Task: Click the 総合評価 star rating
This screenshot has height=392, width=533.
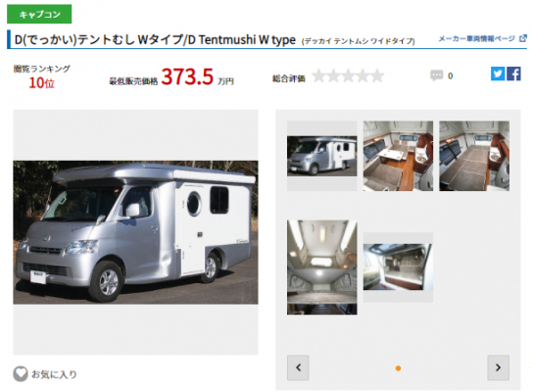Action: point(348,75)
